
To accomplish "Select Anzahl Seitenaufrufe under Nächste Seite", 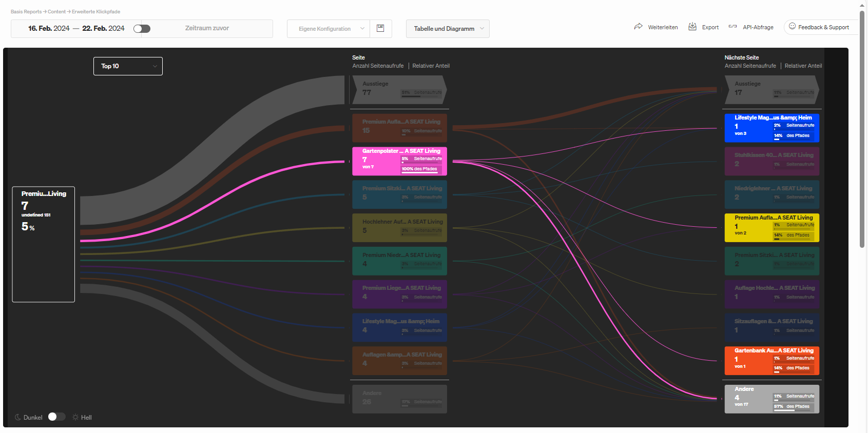I will [x=750, y=66].
